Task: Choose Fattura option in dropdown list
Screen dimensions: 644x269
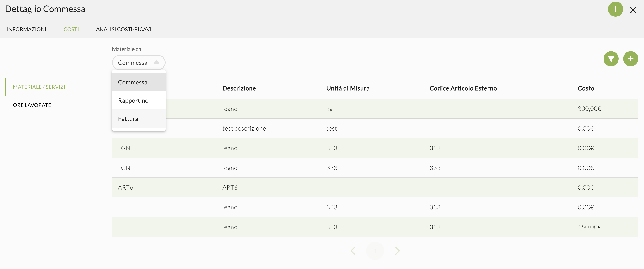Action: pos(128,119)
